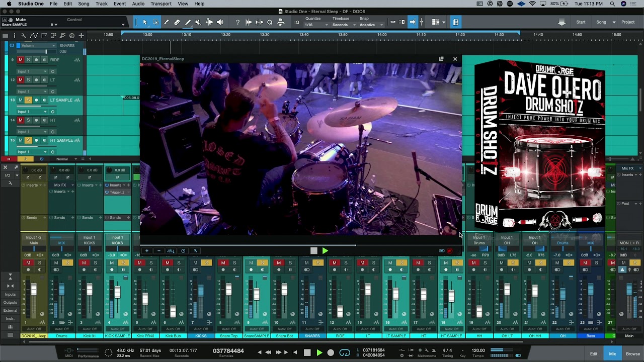Viewport: 644px width, 362px height.
Task: Click Stop in the transport bar
Action: [307, 353]
